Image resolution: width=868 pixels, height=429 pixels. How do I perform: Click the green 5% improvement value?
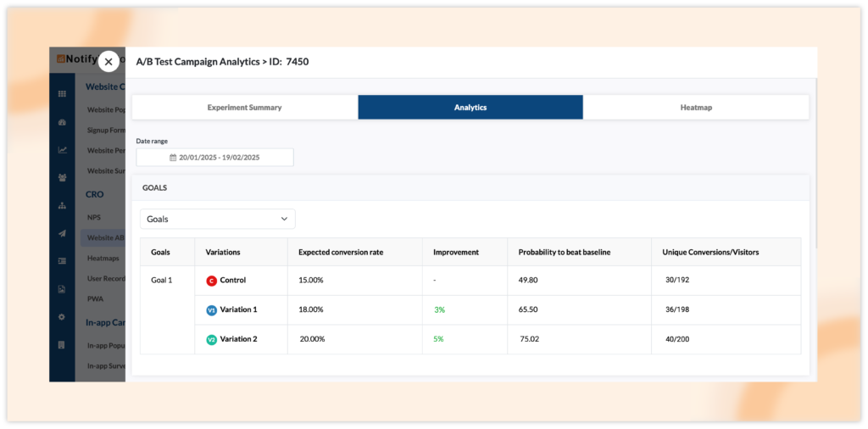coord(438,339)
